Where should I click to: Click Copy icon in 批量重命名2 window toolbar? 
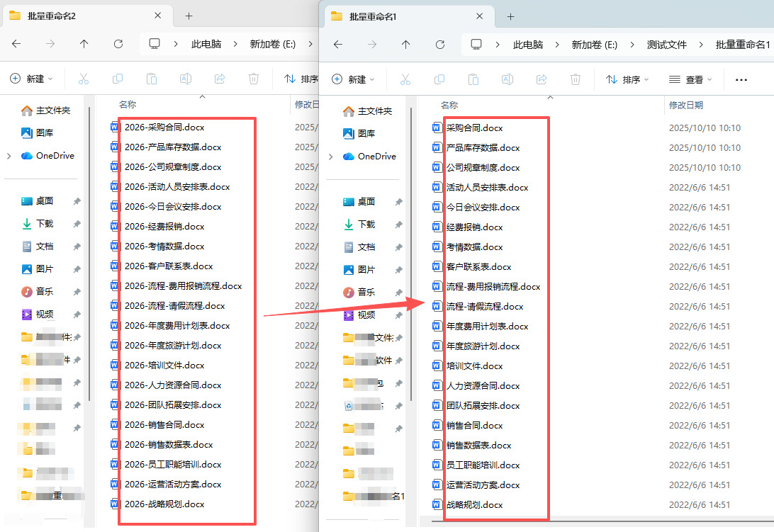pos(118,79)
